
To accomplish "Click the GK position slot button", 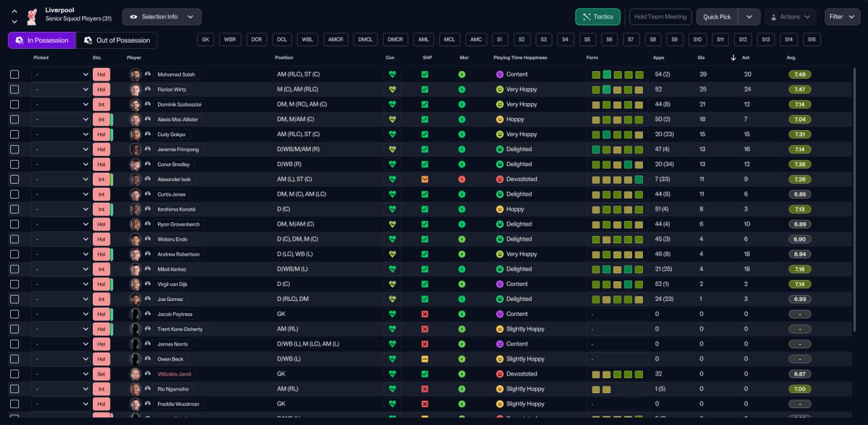I will click(206, 40).
